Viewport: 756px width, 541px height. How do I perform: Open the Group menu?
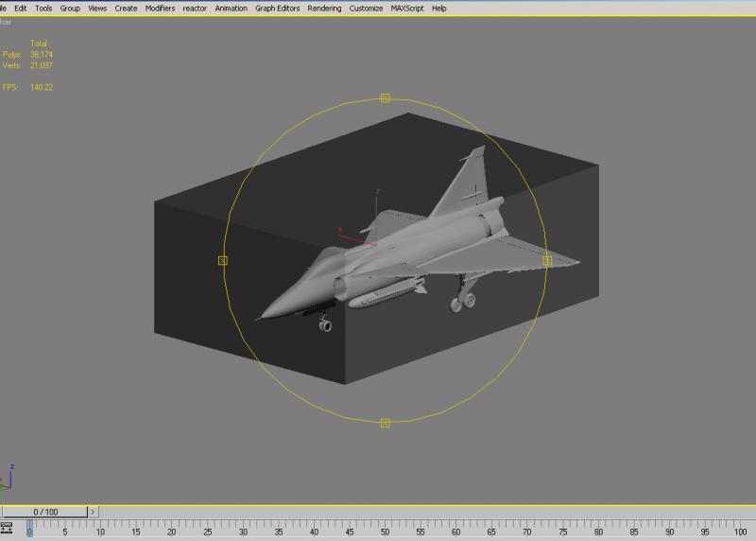(70, 9)
